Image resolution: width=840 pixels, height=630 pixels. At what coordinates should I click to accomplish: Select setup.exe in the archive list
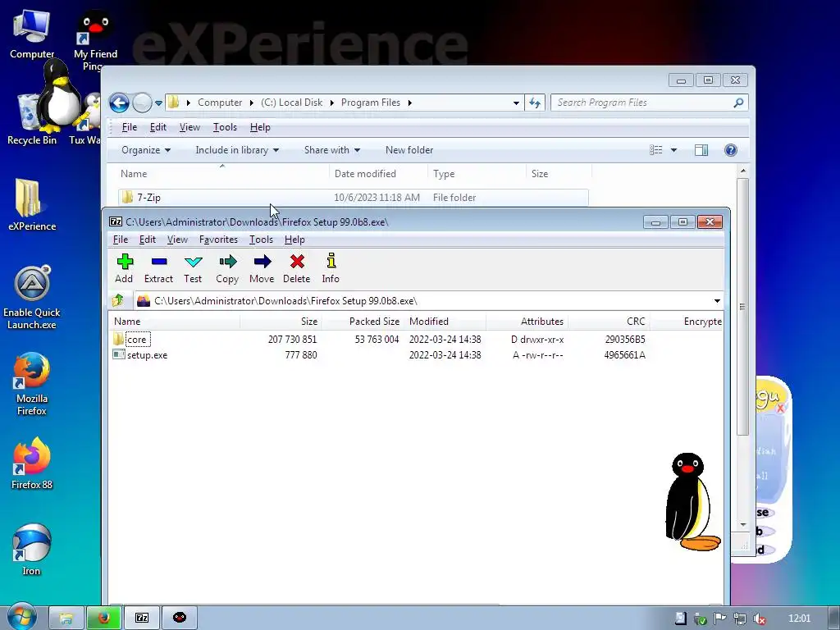click(140, 355)
